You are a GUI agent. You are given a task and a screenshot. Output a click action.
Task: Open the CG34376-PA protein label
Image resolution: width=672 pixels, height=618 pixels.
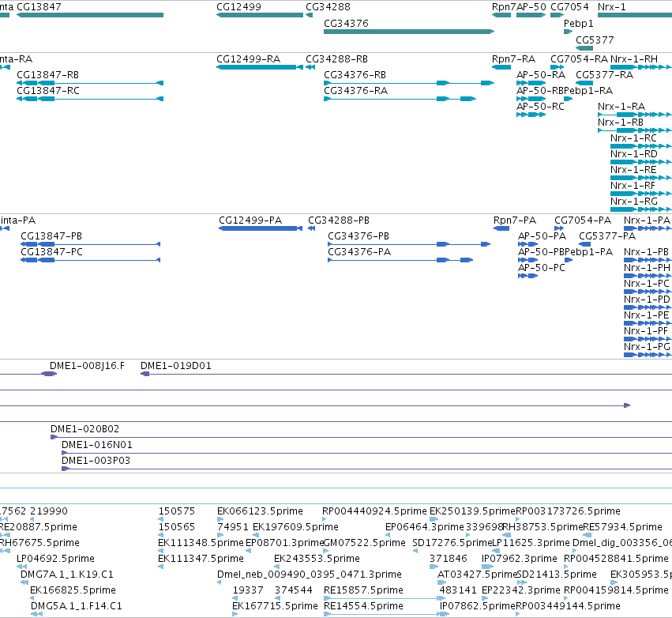pyautogui.click(x=359, y=252)
